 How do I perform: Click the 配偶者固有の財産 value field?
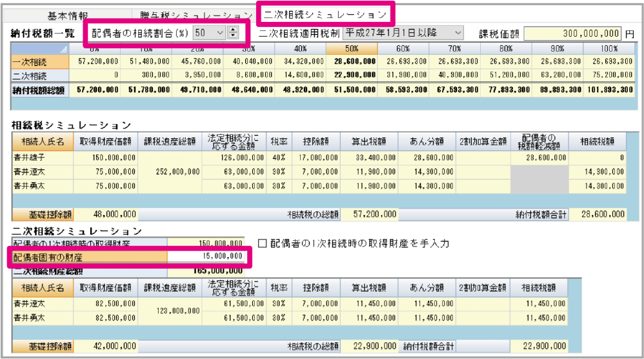[208, 256]
